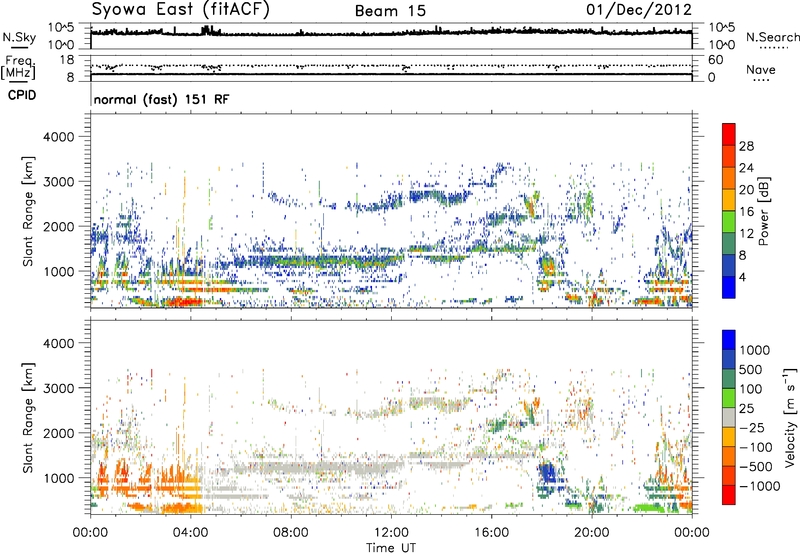This screenshot has width=800, height=554.
Task: Click the green 12 dB segment of Power bar
Action: 729,222
